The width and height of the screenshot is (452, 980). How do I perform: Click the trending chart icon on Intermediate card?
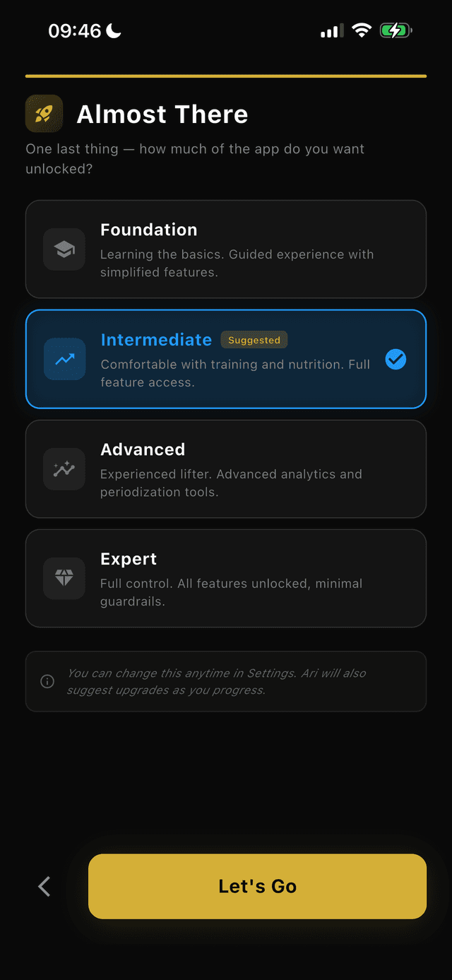(x=64, y=359)
